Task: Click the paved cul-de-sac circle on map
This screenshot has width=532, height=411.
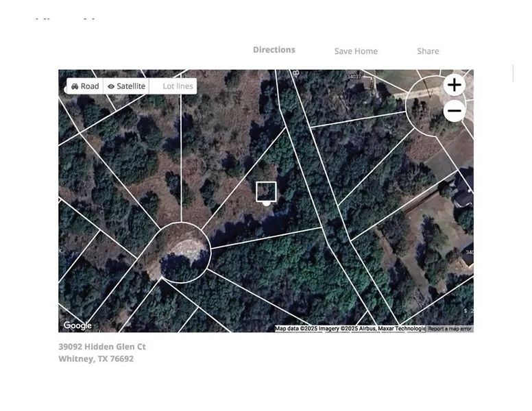Action: [180, 252]
